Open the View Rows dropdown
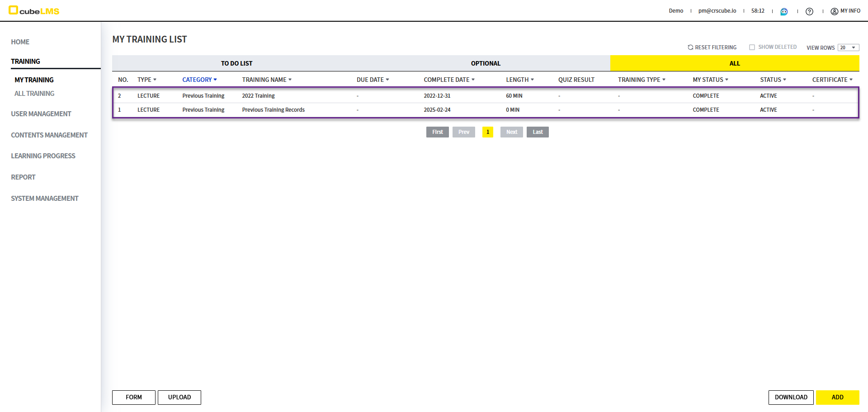This screenshot has height=412, width=868. click(848, 47)
